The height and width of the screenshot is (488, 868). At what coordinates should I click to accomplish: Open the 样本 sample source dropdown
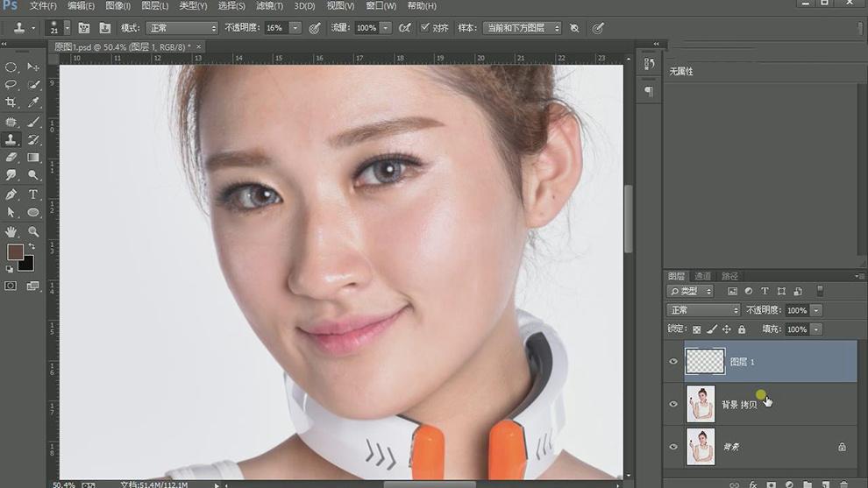[521, 28]
